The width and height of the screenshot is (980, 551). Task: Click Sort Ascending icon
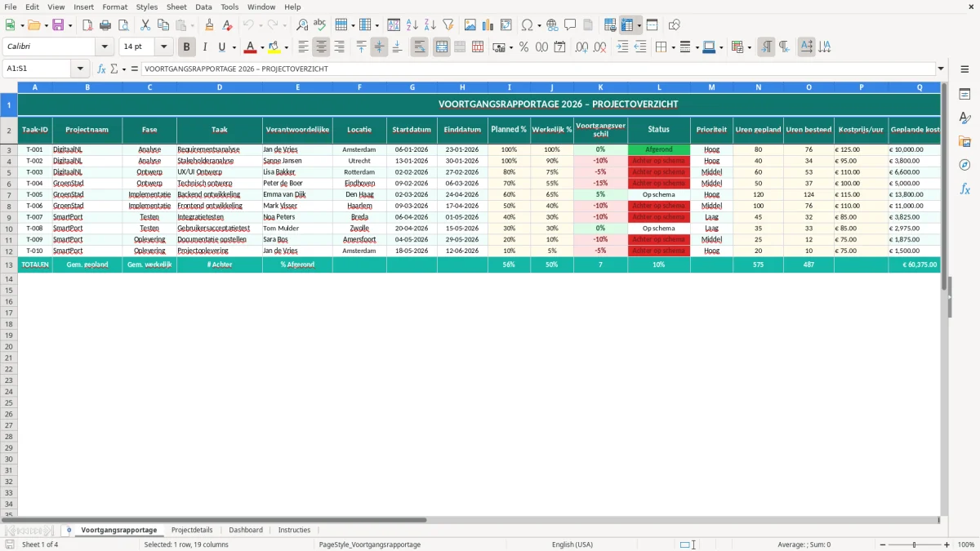412,25
